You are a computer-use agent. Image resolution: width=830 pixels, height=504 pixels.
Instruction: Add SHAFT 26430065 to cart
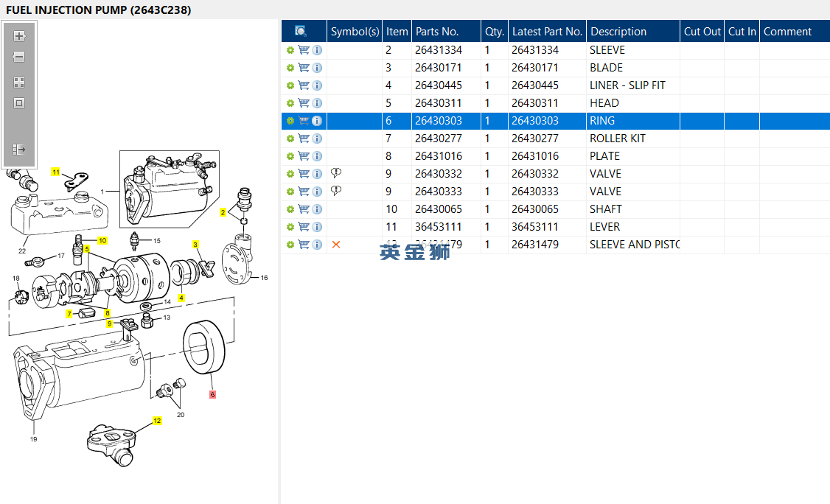click(x=304, y=209)
